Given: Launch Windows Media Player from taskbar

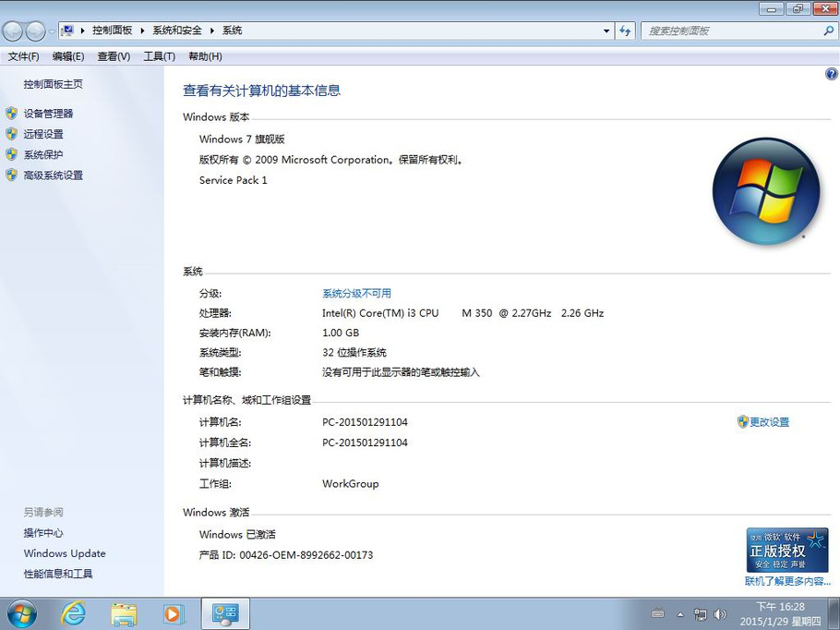Looking at the screenshot, I should pyautogui.click(x=174, y=613).
